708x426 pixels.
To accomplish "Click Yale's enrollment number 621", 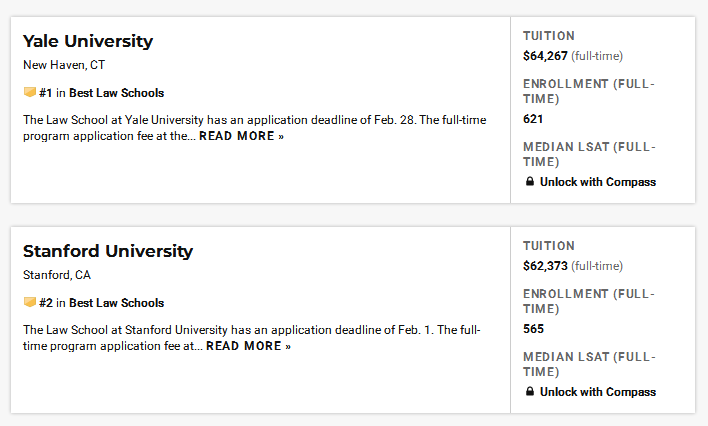I will pyautogui.click(x=533, y=119).
